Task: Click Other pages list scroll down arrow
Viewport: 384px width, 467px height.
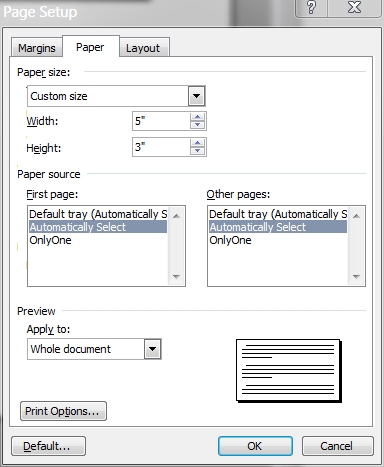Action: 356,276
